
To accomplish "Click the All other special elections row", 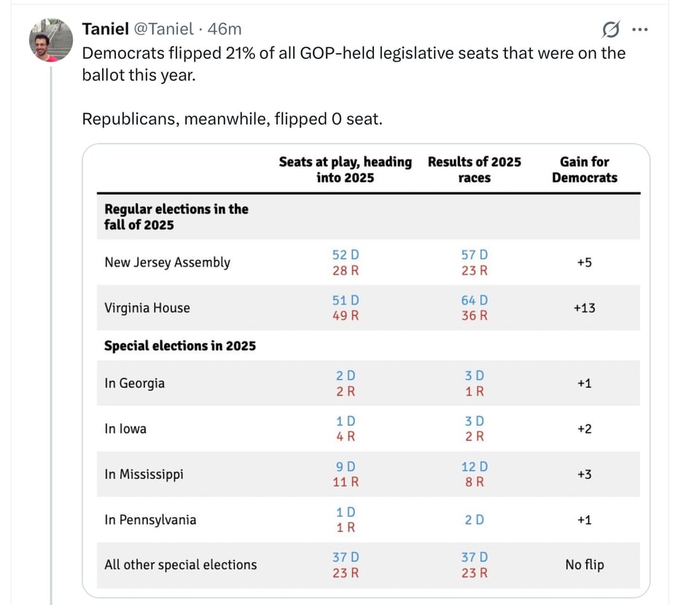I will point(181,565).
